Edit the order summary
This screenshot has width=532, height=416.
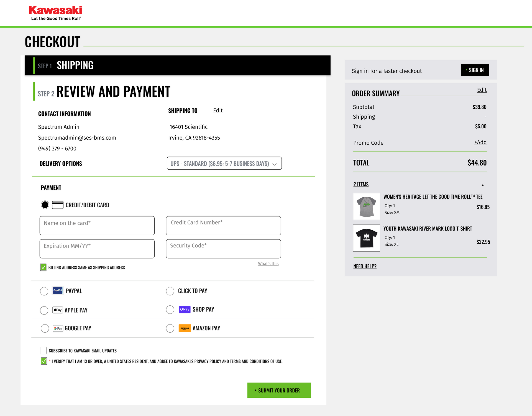[482, 90]
